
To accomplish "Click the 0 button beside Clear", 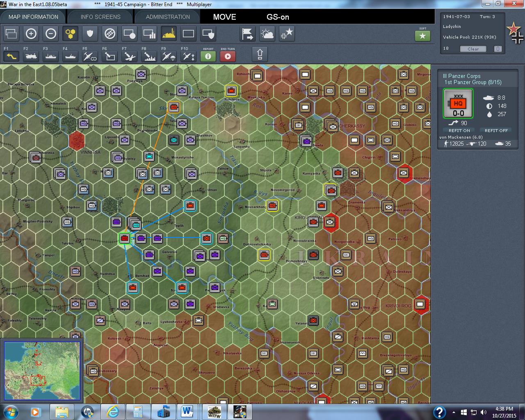I will pos(498,49).
